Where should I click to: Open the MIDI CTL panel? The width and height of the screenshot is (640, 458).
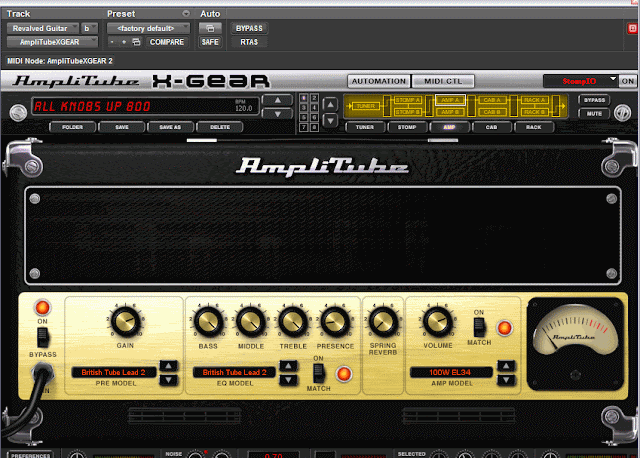point(443,81)
